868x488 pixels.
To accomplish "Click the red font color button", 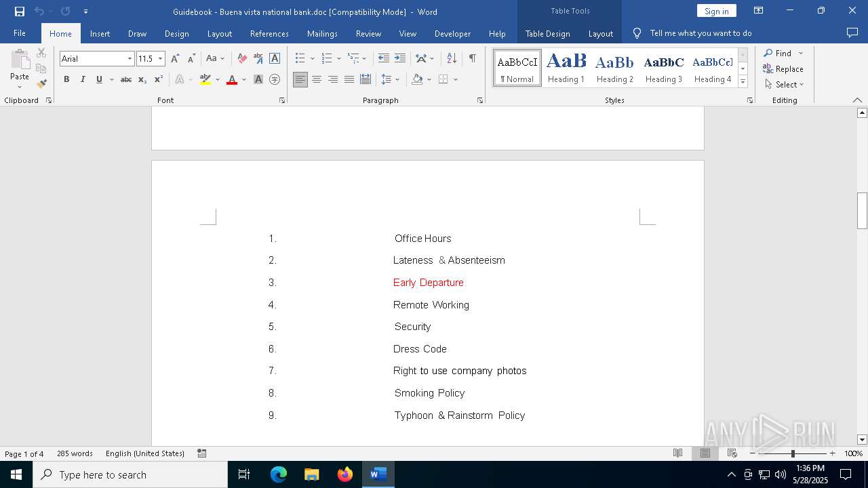I will [x=232, y=79].
